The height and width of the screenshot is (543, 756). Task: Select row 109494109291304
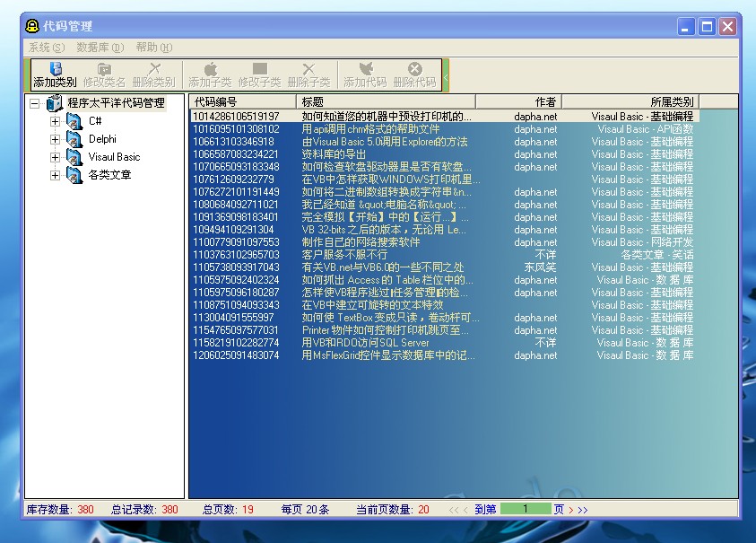tap(444, 229)
